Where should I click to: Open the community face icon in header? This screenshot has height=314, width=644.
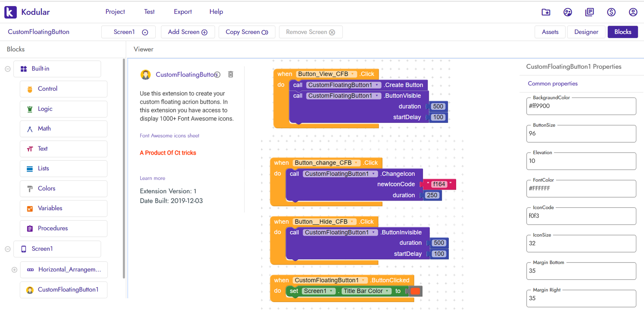click(568, 12)
